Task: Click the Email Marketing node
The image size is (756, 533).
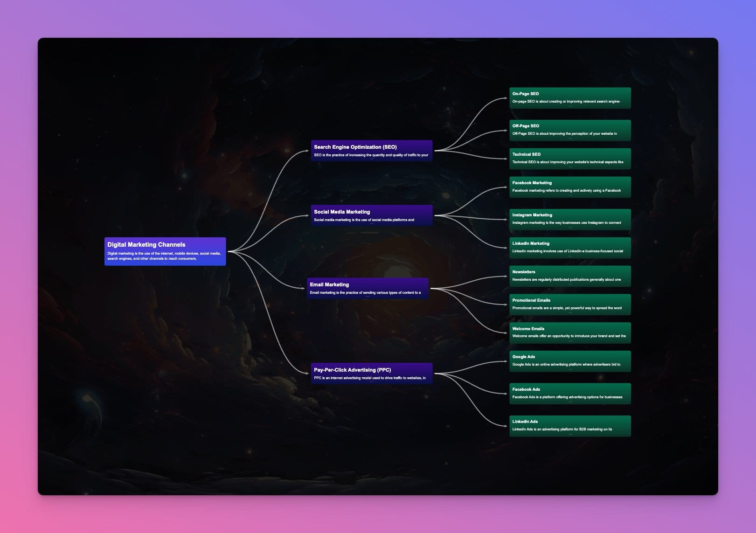Action: (x=368, y=288)
